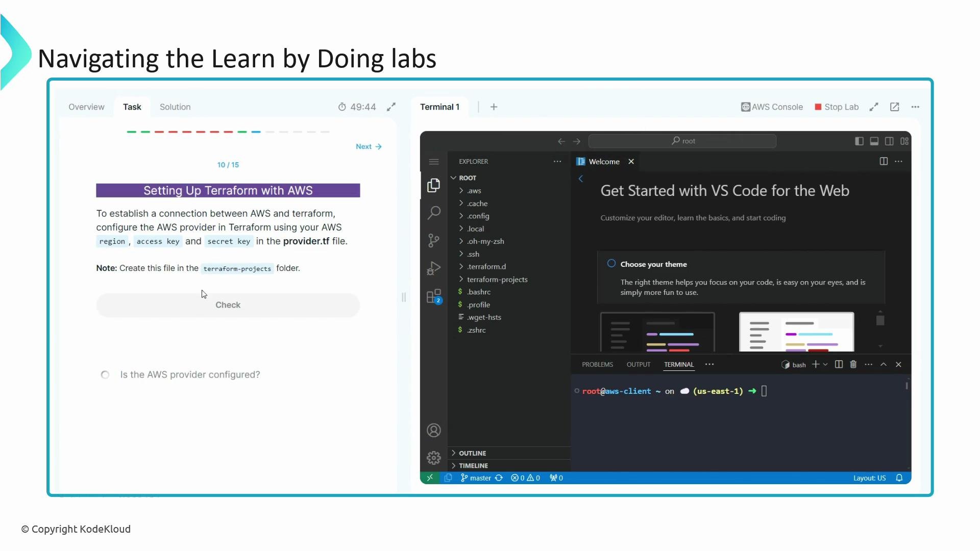Select the Task tab
The image size is (980, 551).
coord(132,107)
